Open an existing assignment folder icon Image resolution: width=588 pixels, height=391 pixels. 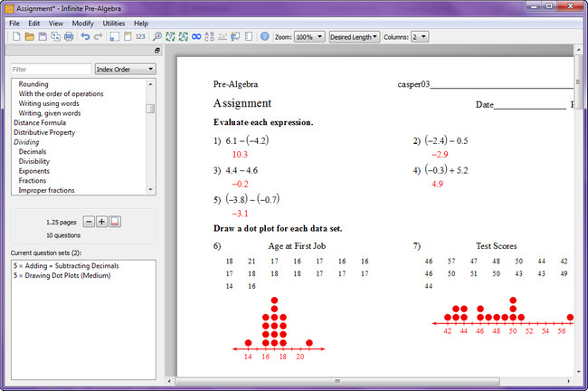tap(29, 36)
